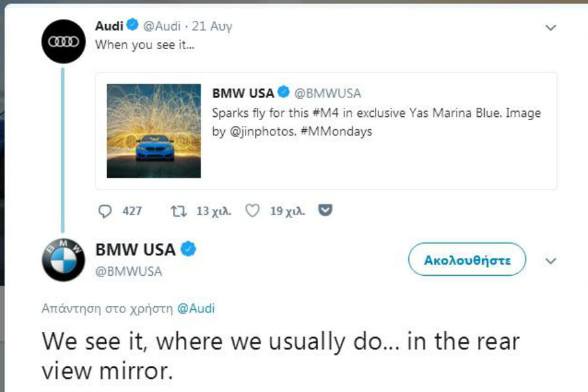Click the BMW roundel profile avatar
Screen dimensions: 588x392
click(x=62, y=258)
